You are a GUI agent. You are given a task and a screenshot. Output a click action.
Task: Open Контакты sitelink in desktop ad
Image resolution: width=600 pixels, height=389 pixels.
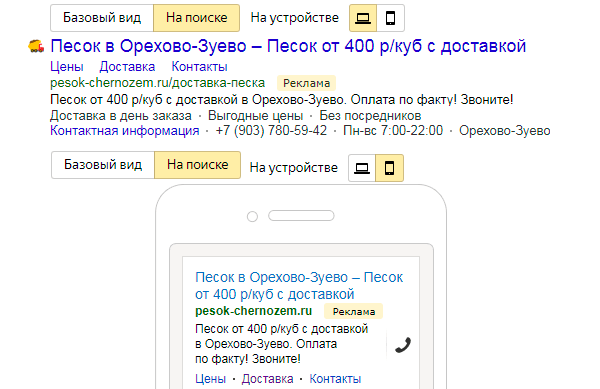199,67
